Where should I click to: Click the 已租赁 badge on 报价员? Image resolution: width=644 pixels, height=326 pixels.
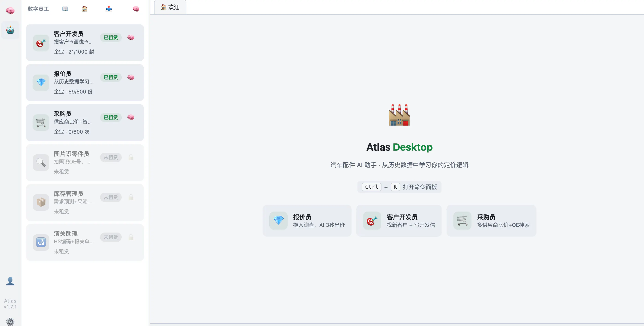coord(111,77)
